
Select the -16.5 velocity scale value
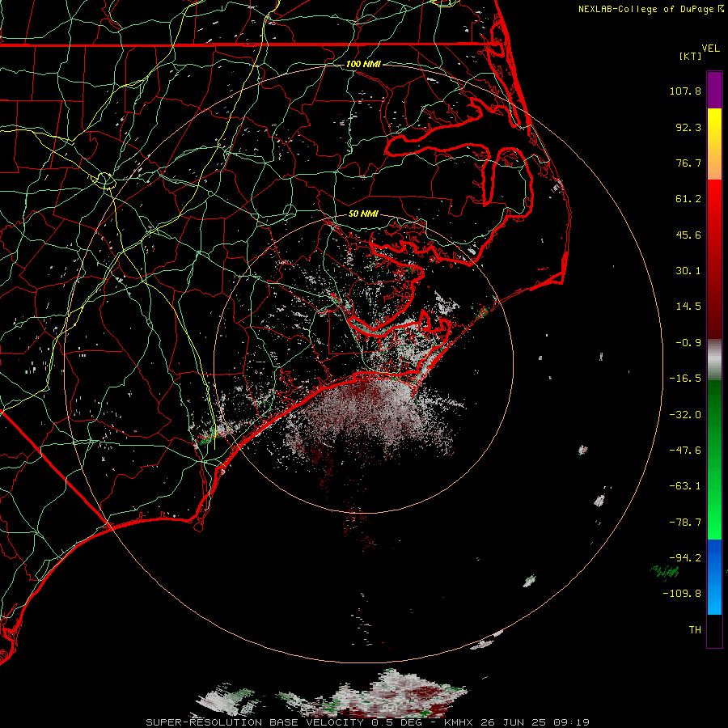point(685,379)
